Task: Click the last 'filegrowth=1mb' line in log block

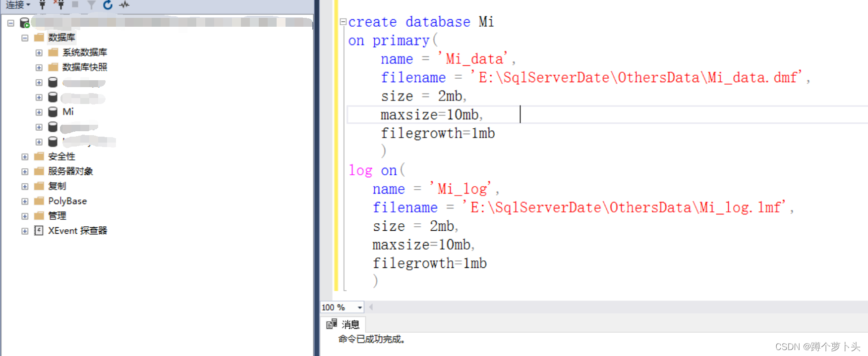Action: (x=430, y=263)
